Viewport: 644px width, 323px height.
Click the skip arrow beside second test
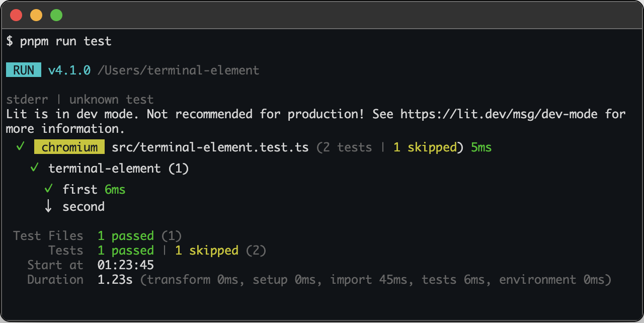tap(48, 206)
